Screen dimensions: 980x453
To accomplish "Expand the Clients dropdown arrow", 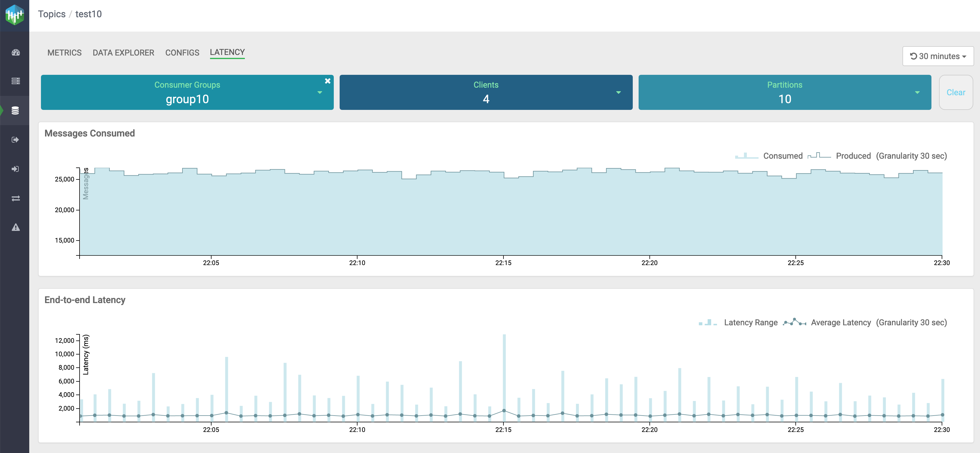I will 618,92.
